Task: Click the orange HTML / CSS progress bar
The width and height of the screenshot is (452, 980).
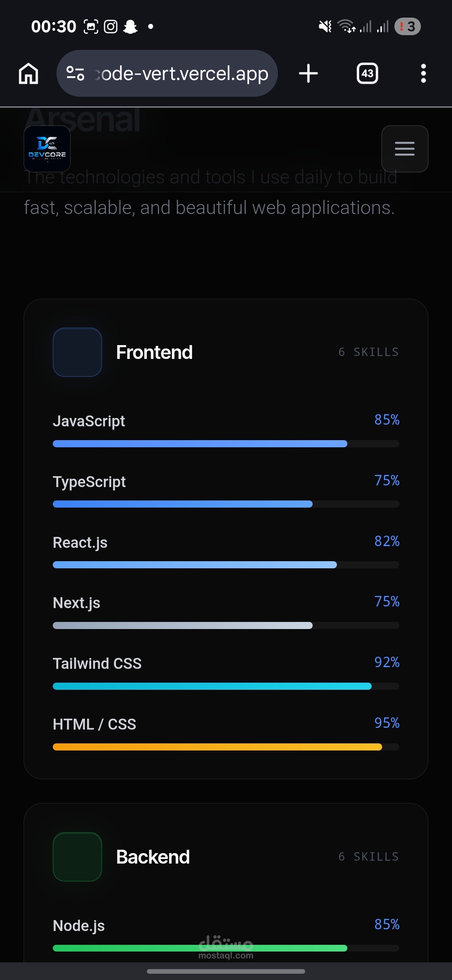Action: (226, 747)
